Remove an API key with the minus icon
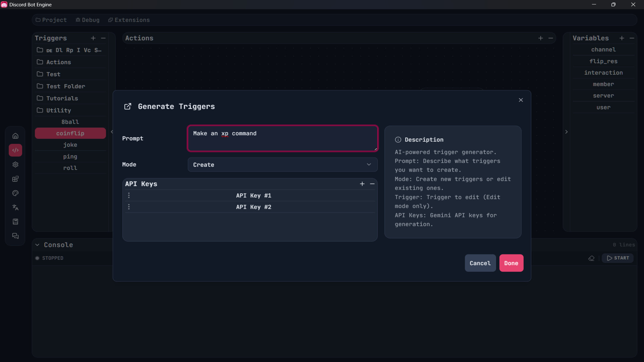Screen dimensions: 644x362 [x=372, y=184]
